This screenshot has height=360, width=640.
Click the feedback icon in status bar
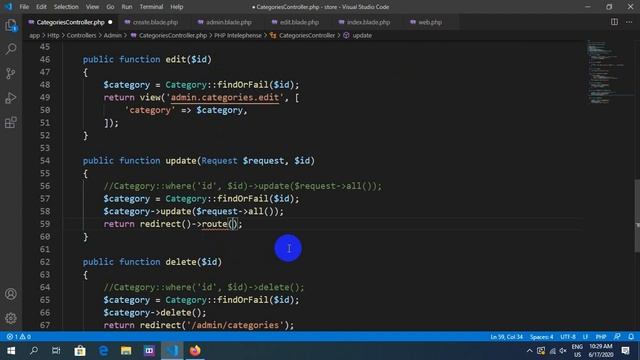click(x=617, y=337)
